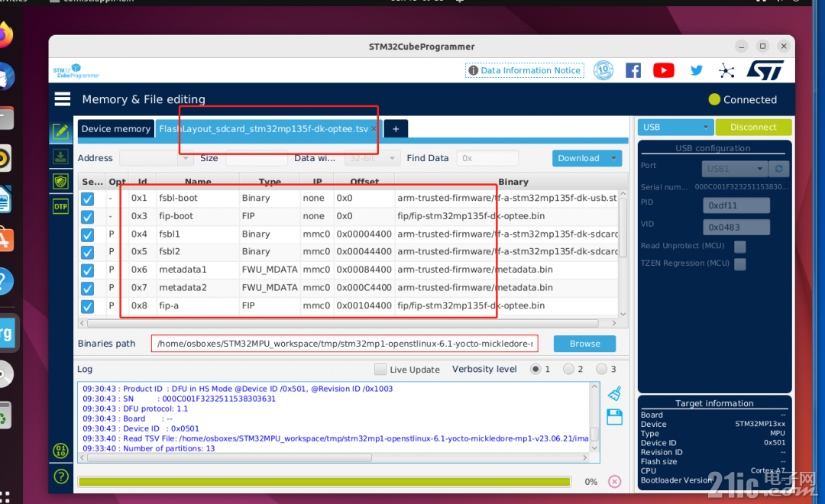825x504 pixels.
Task: Uncheck the fsbl1 partition checkbox
Action: tap(87, 234)
